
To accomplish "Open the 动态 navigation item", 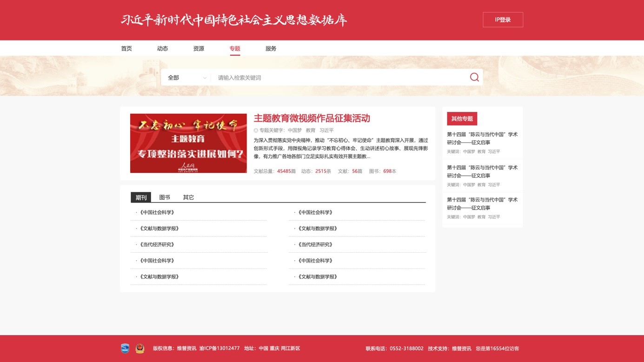I will tap(162, 48).
